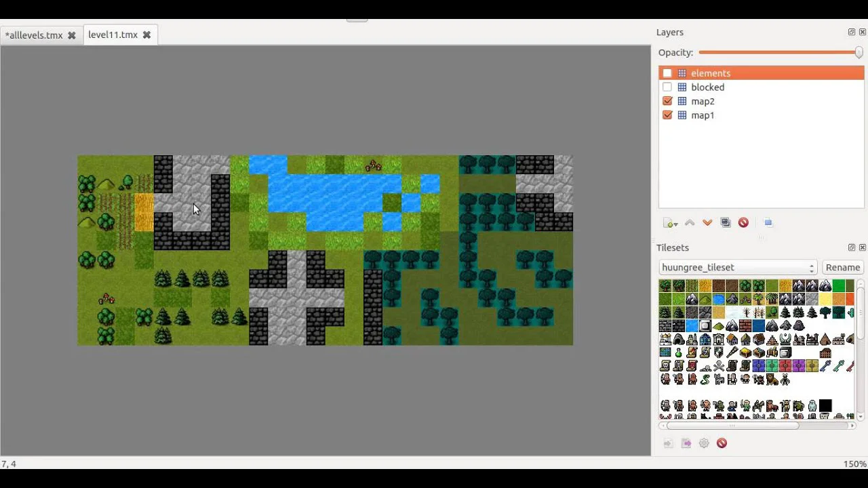Viewport: 868px width, 488px height.
Task: Export the tileset using the export icon
Action: click(686, 443)
